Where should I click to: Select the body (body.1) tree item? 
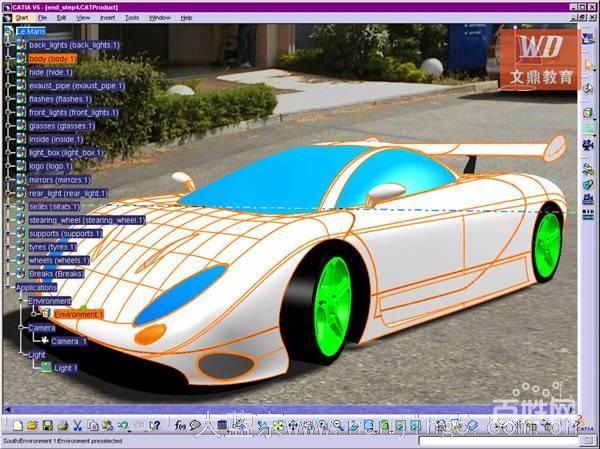[x=52, y=59]
